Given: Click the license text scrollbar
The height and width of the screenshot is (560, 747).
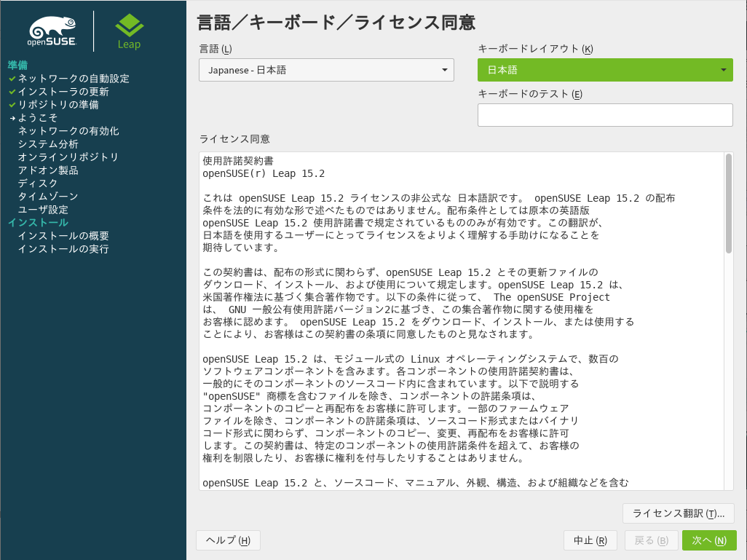Looking at the screenshot, I should [x=728, y=203].
